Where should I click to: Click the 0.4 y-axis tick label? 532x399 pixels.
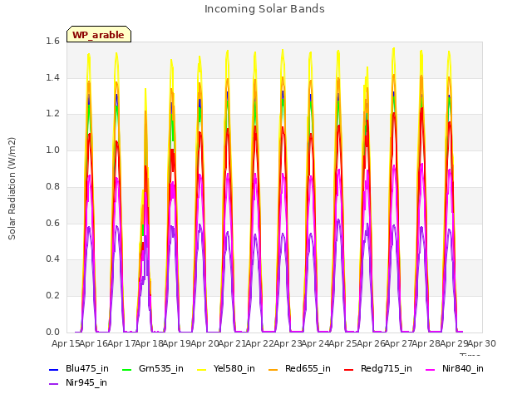tap(52, 259)
